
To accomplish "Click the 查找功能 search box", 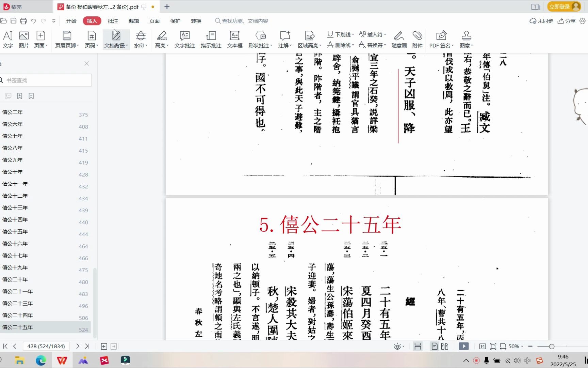I will [242, 21].
